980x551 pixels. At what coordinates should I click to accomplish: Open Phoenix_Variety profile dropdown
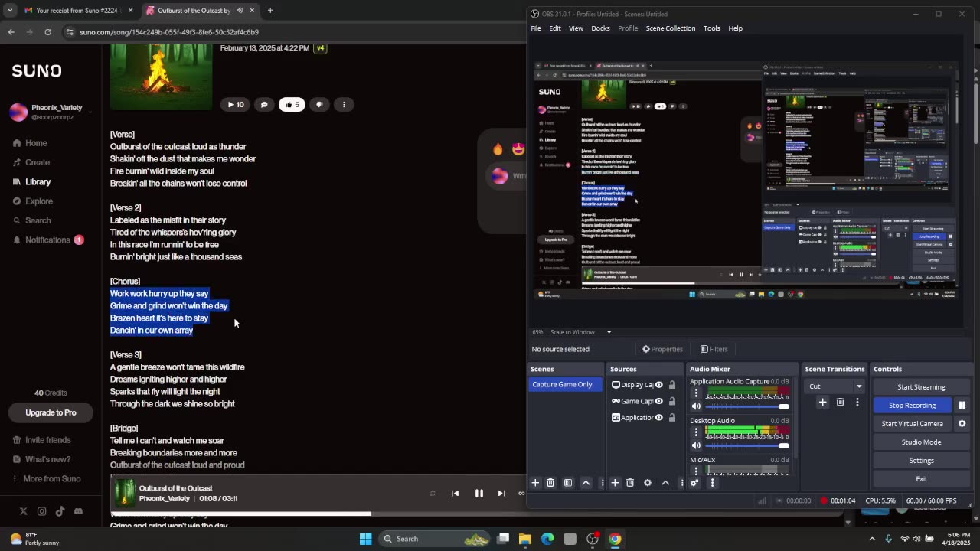coord(51,112)
